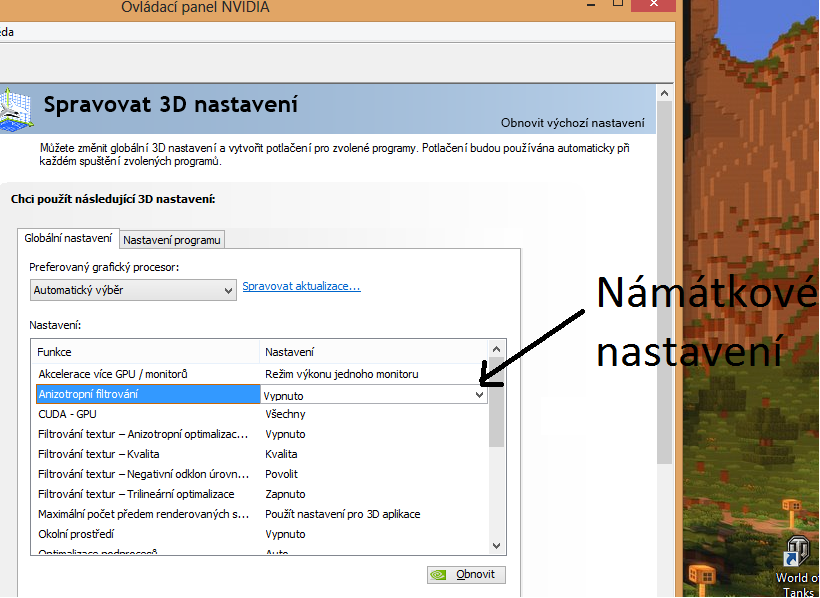Click the settings list scroll-down arrow
The height and width of the screenshot is (598, 820).
(496, 546)
